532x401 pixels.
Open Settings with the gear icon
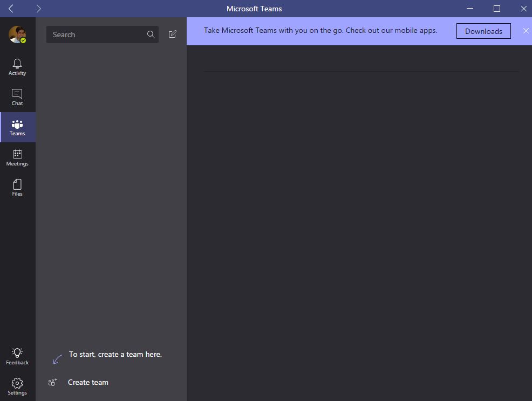tap(17, 386)
